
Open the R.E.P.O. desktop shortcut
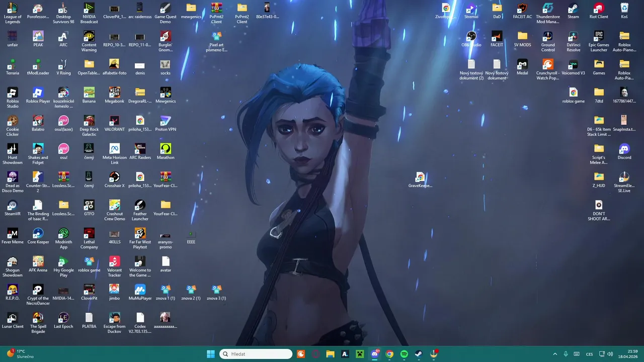(x=13, y=292)
